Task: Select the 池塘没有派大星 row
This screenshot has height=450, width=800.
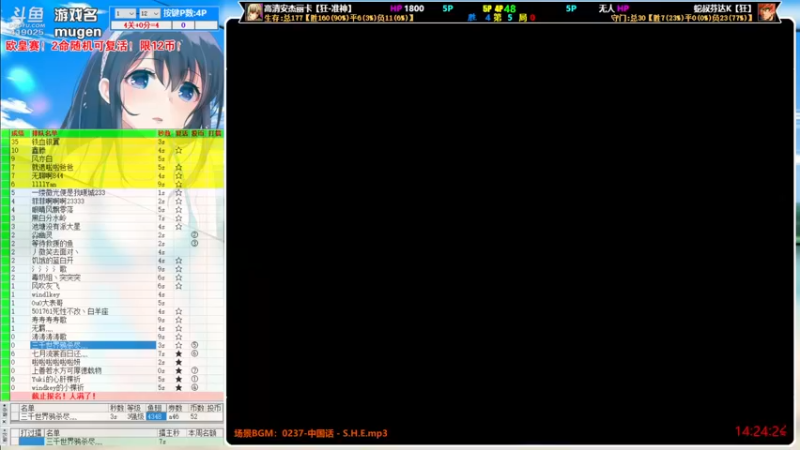Action: click(116, 227)
